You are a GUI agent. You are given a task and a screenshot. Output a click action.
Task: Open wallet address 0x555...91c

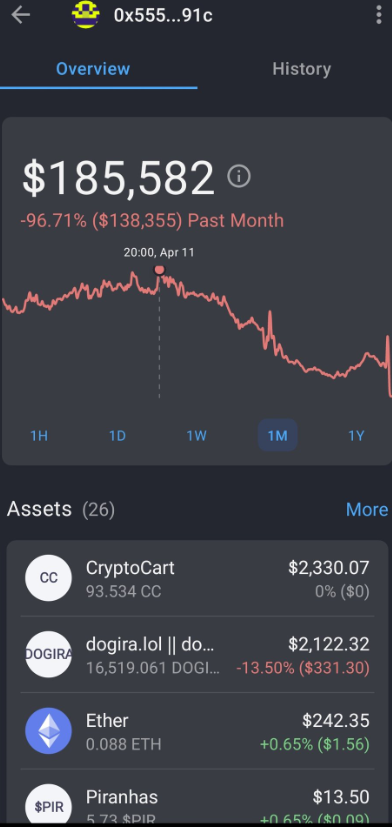tap(163, 15)
